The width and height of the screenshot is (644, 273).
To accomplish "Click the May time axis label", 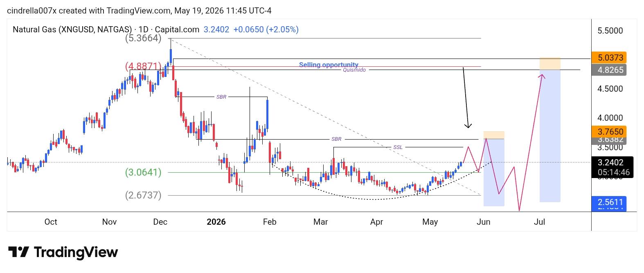I will 430,222.
